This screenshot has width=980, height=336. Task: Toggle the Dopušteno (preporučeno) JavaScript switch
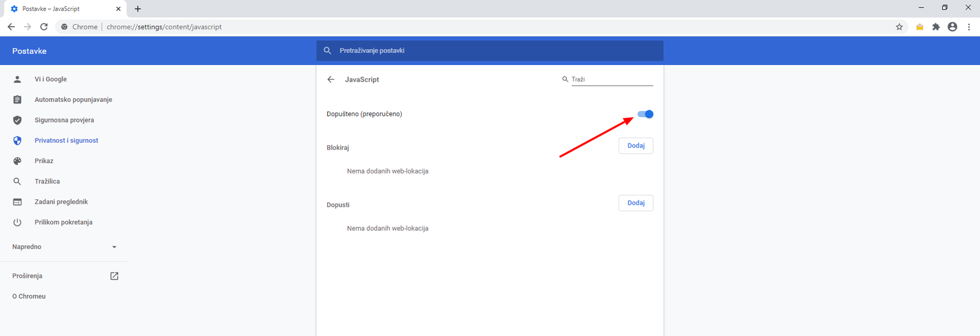tap(645, 114)
